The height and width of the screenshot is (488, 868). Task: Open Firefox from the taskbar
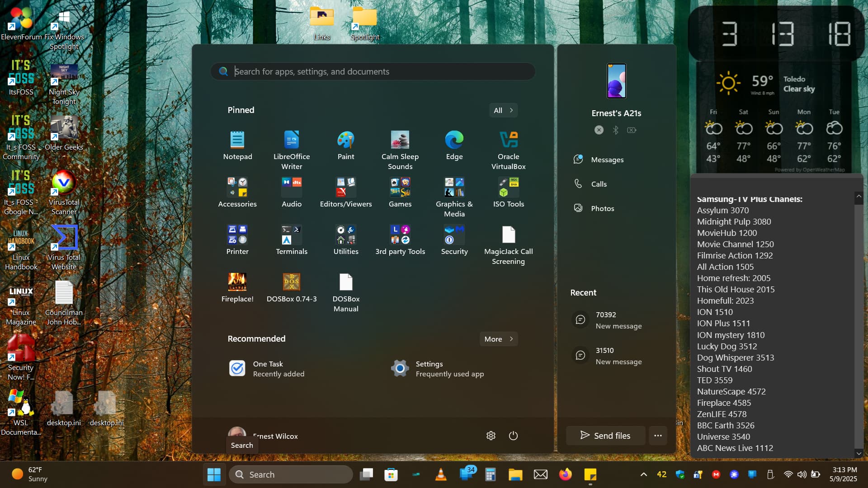coord(565,474)
